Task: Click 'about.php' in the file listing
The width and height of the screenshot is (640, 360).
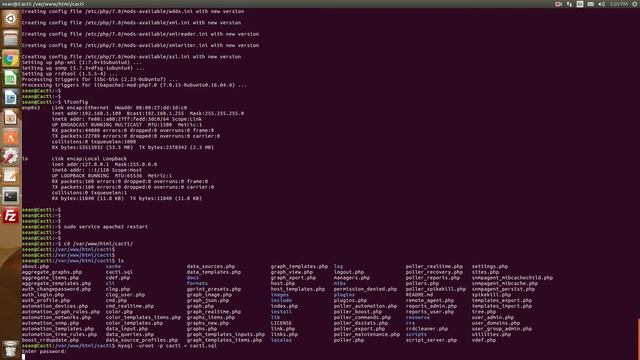Action: click(36, 266)
